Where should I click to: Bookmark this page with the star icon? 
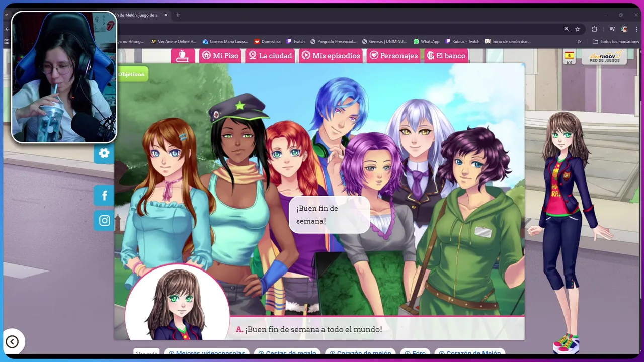[x=578, y=29]
